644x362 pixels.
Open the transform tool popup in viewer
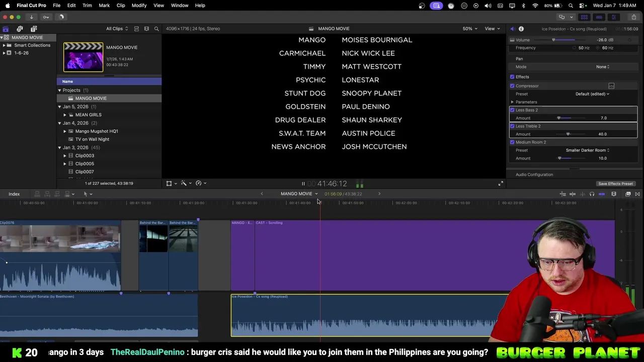172,184
